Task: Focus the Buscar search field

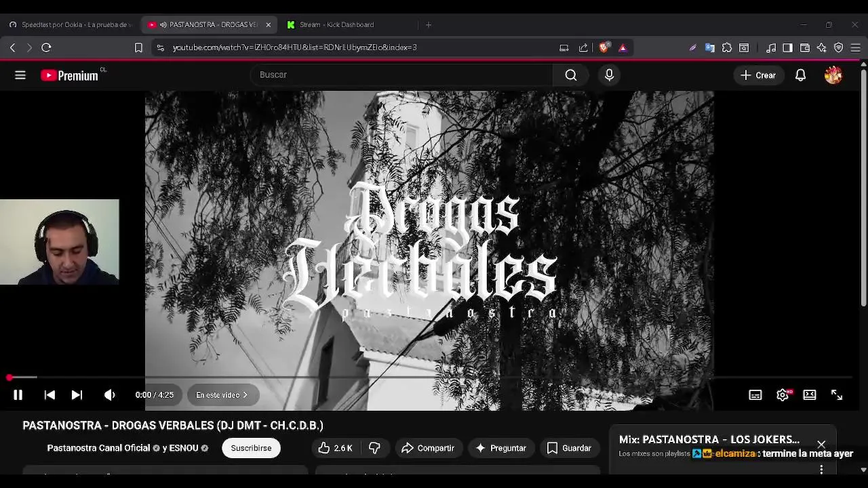Action: point(401,75)
